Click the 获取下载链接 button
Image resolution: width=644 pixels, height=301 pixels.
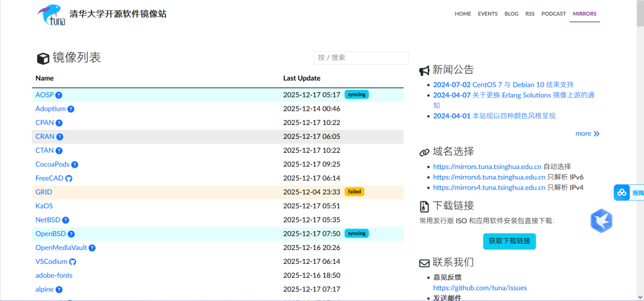pos(509,241)
